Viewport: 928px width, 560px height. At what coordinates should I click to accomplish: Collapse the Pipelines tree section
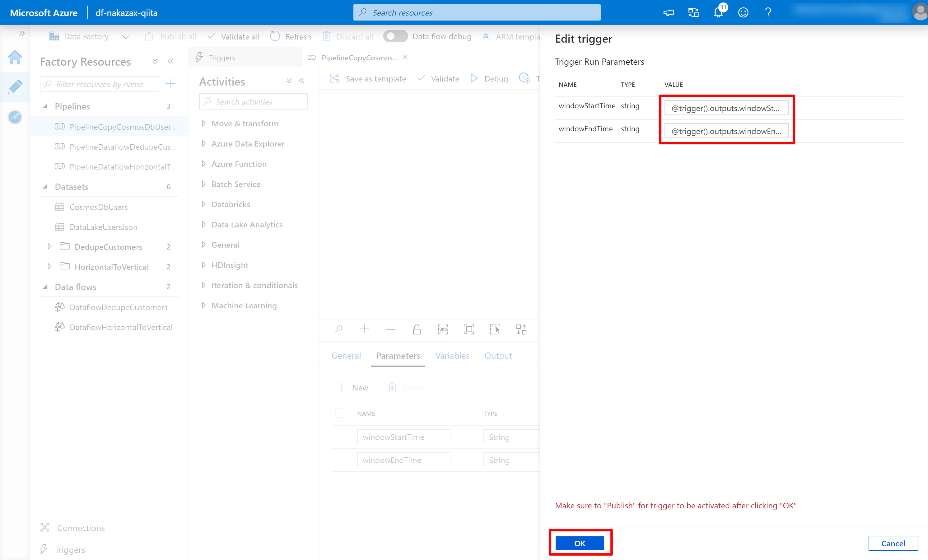coord(45,106)
